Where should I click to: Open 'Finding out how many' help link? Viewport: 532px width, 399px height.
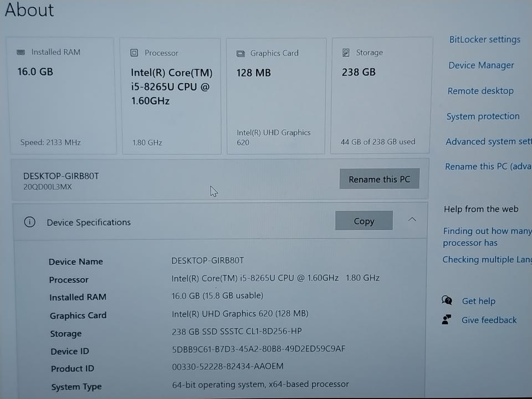point(487,237)
